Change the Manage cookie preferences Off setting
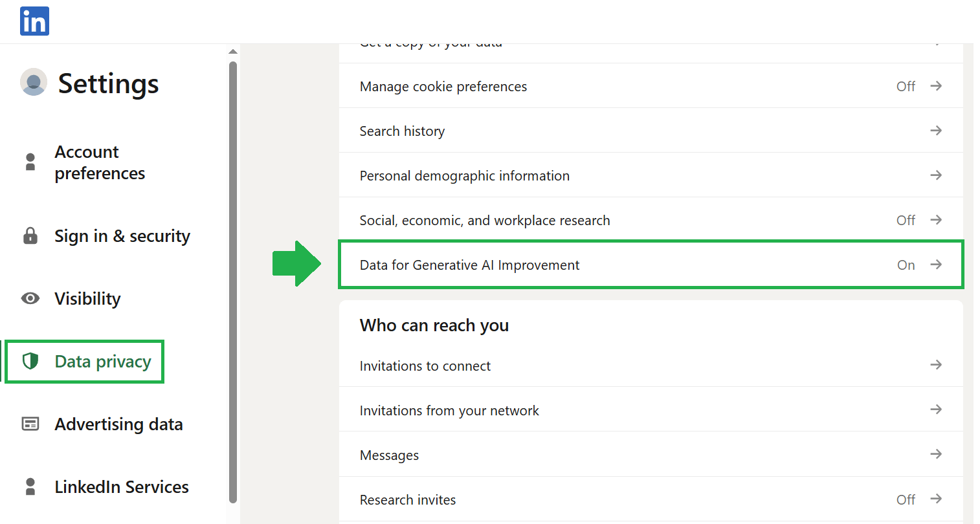980x524 pixels. pyautogui.click(x=906, y=87)
